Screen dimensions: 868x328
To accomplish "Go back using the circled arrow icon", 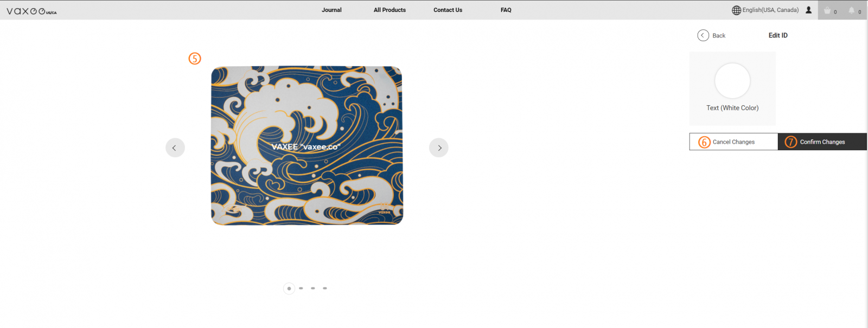I will tap(703, 35).
